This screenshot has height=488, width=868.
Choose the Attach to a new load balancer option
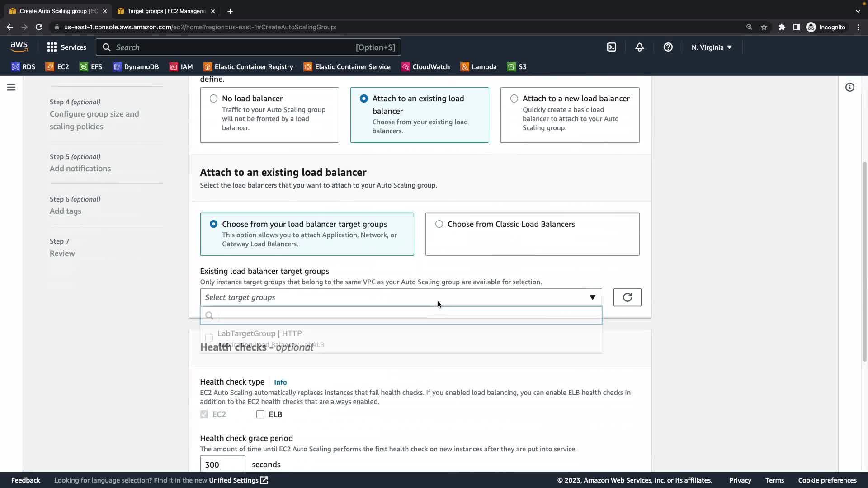tap(514, 99)
